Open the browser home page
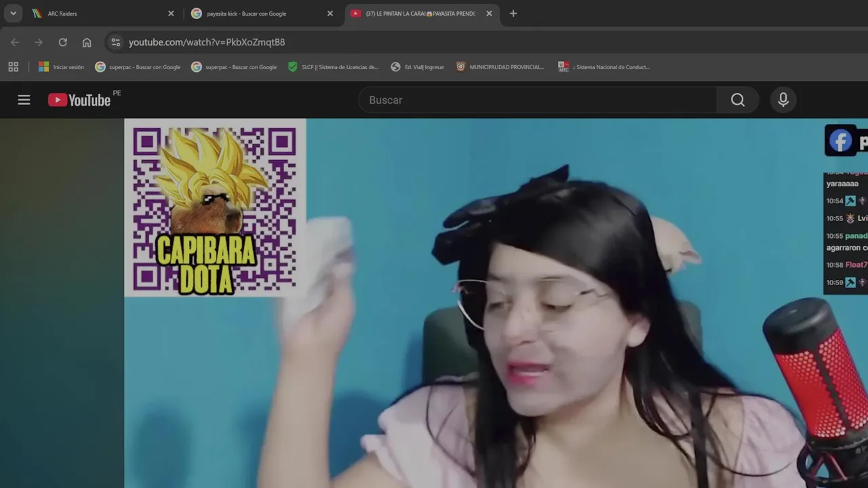 tap(87, 42)
